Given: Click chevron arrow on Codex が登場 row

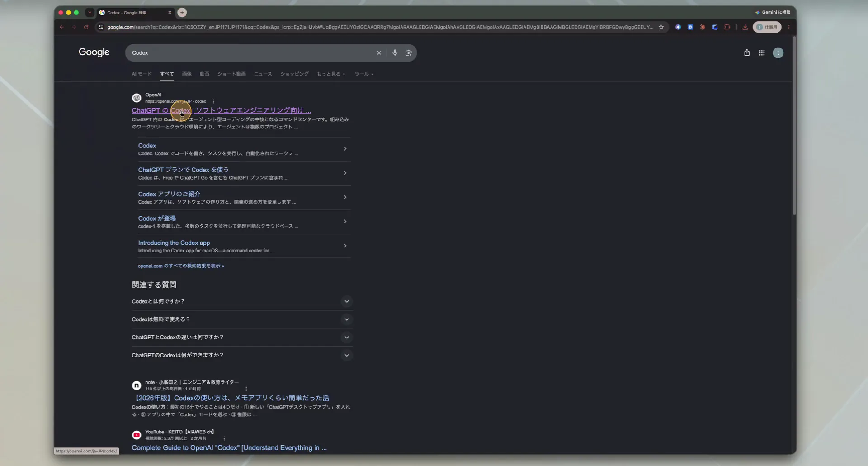Looking at the screenshot, I should tap(345, 222).
